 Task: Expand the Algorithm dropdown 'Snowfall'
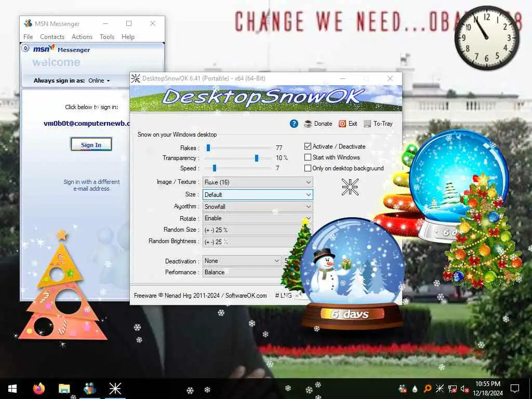click(x=258, y=206)
